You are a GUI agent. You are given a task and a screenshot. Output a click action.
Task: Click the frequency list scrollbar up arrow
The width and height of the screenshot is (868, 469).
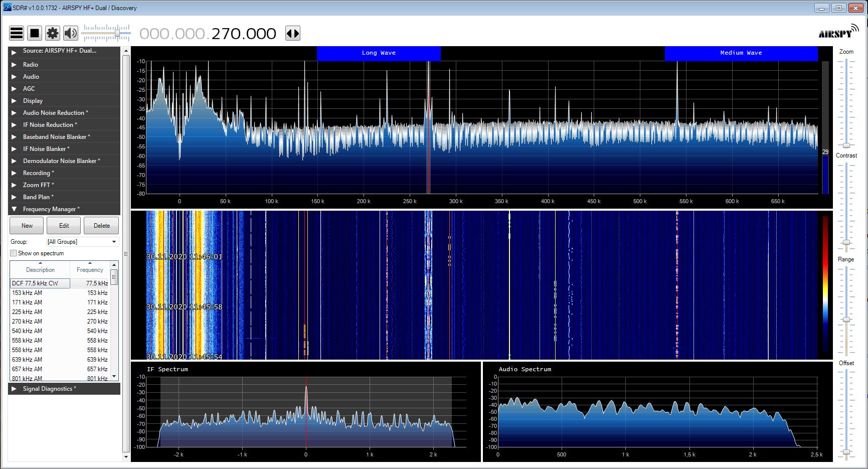pos(114,265)
